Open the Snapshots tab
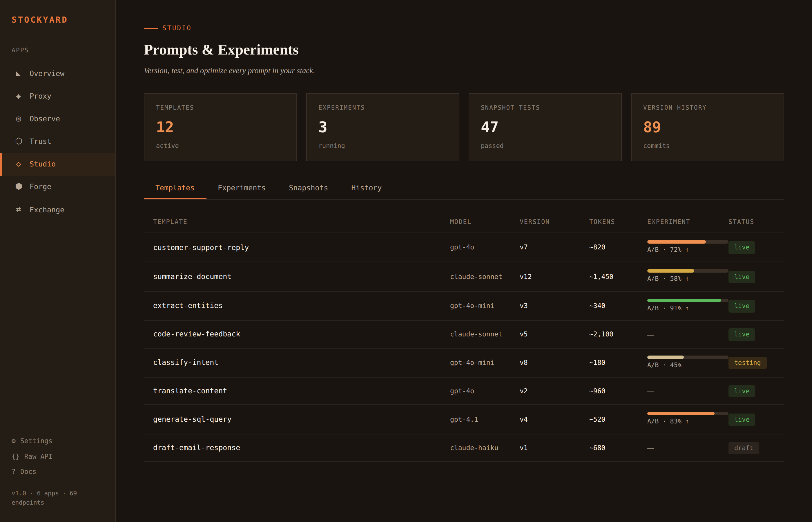Viewport: 812px width, 522px height. point(308,188)
